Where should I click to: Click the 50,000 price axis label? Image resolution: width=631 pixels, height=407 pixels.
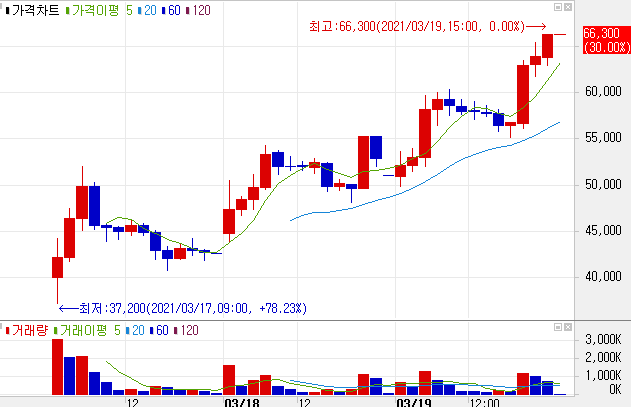point(603,184)
